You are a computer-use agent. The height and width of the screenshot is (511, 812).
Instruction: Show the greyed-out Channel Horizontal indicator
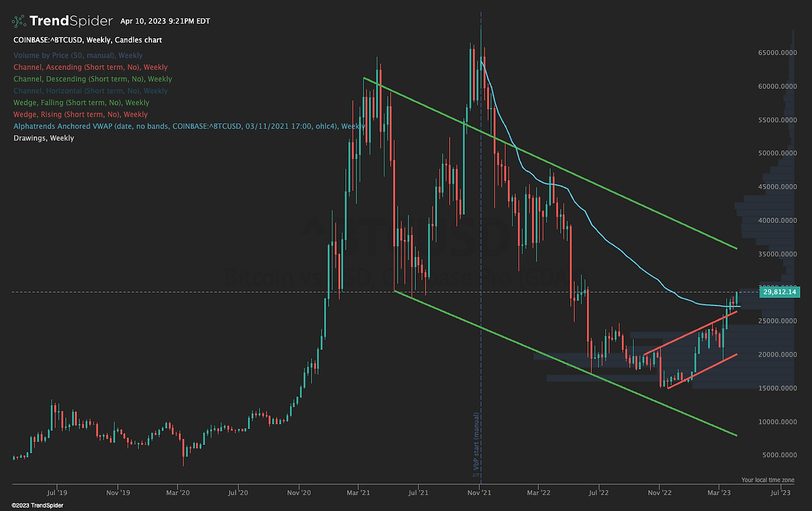(x=91, y=91)
